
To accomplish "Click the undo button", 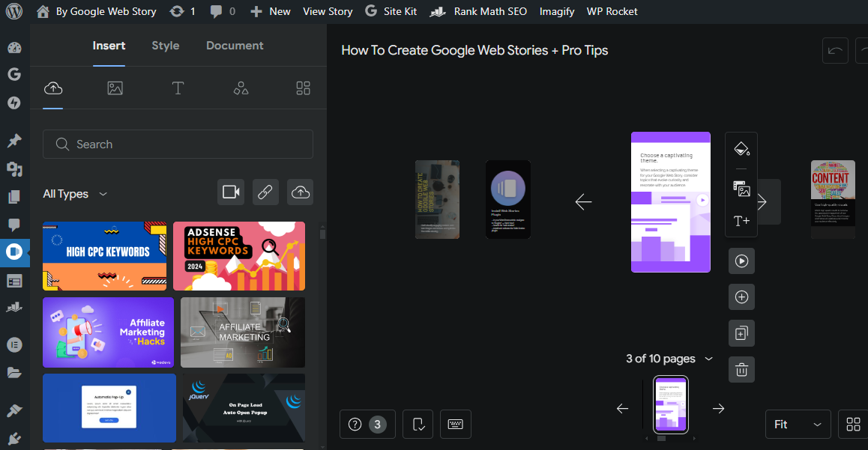I will tap(835, 51).
